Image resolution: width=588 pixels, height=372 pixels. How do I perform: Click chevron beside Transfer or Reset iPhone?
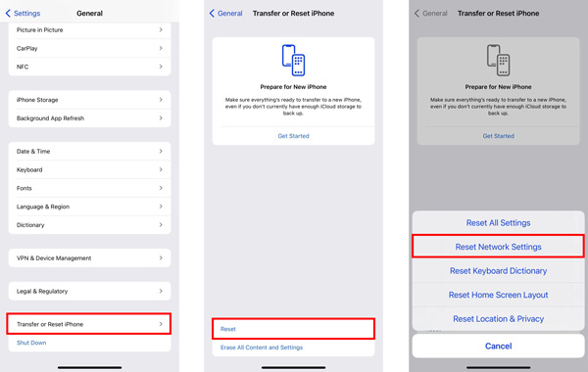pos(161,324)
